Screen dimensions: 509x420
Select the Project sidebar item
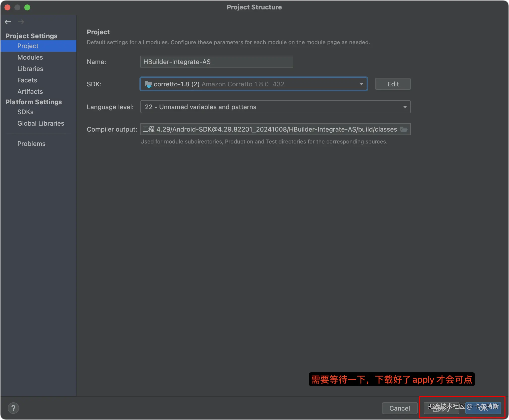[28, 46]
